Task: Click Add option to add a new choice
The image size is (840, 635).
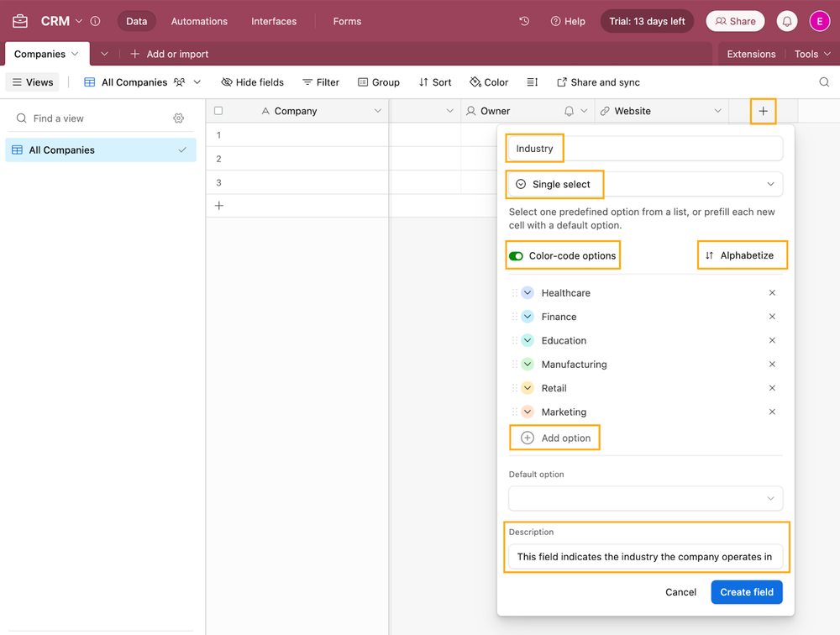Action: tap(554, 438)
